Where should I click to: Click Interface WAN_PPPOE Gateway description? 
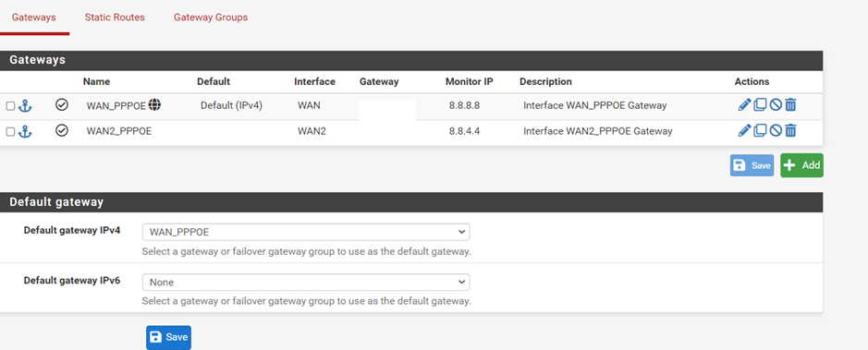(x=595, y=105)
